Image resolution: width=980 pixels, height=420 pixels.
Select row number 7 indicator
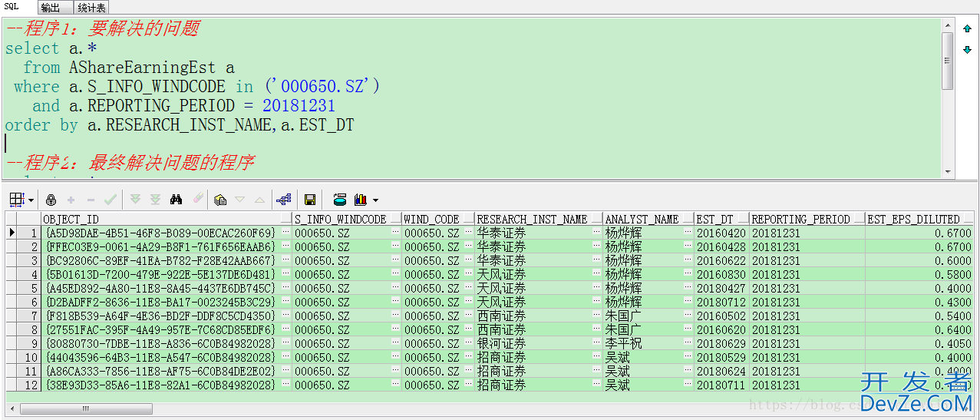pyautogui.click(x=29, y=316)
